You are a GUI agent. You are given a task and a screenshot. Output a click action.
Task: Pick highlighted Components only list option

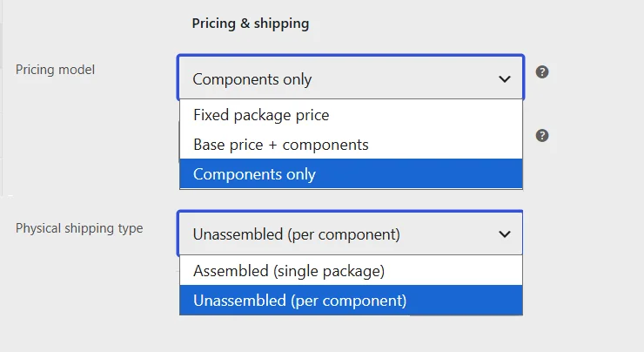tap(352, 174)
